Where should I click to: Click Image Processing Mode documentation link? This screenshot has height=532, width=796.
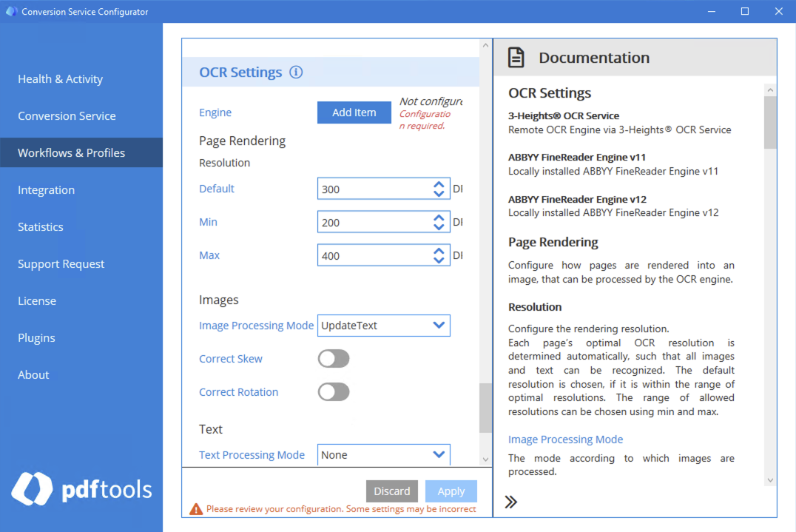[565, 440]
